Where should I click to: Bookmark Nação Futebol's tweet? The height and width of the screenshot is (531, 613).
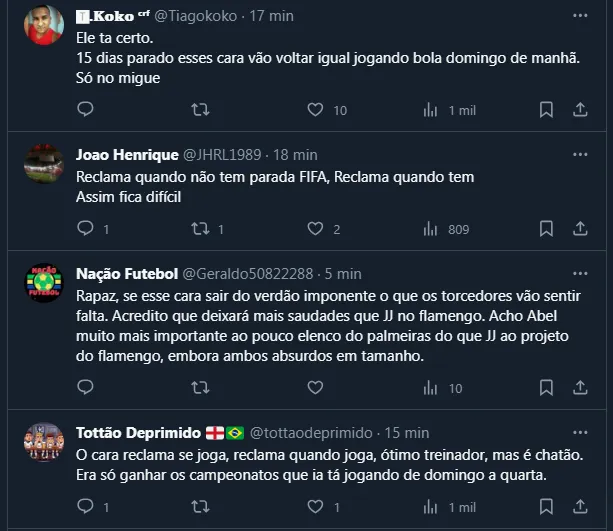[x=546, y=388]
